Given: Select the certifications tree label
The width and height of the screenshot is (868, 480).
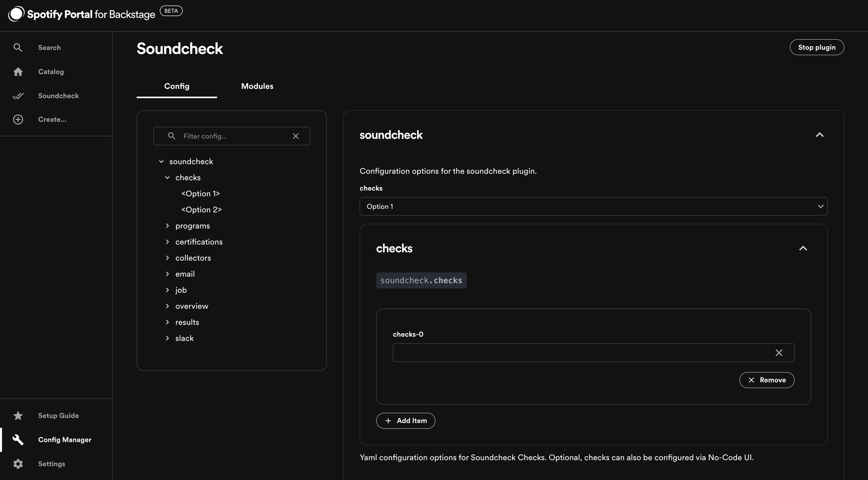Looking at the screenshot, I should [199, 242].
